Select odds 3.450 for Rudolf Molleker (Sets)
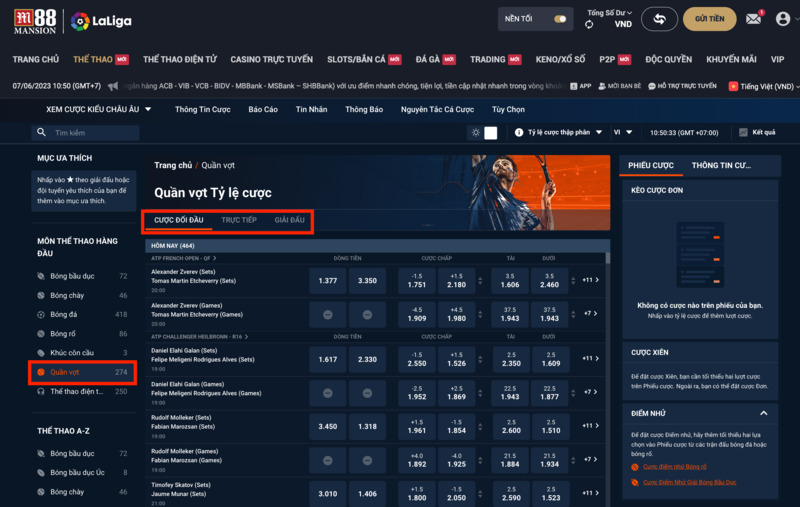 coord(328,426)
